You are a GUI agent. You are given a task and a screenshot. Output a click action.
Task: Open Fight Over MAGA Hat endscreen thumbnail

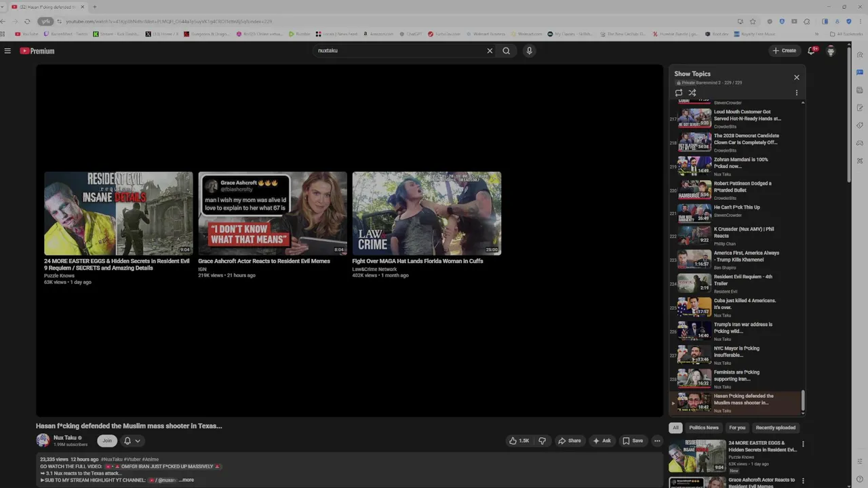click(x=427, y=213)
